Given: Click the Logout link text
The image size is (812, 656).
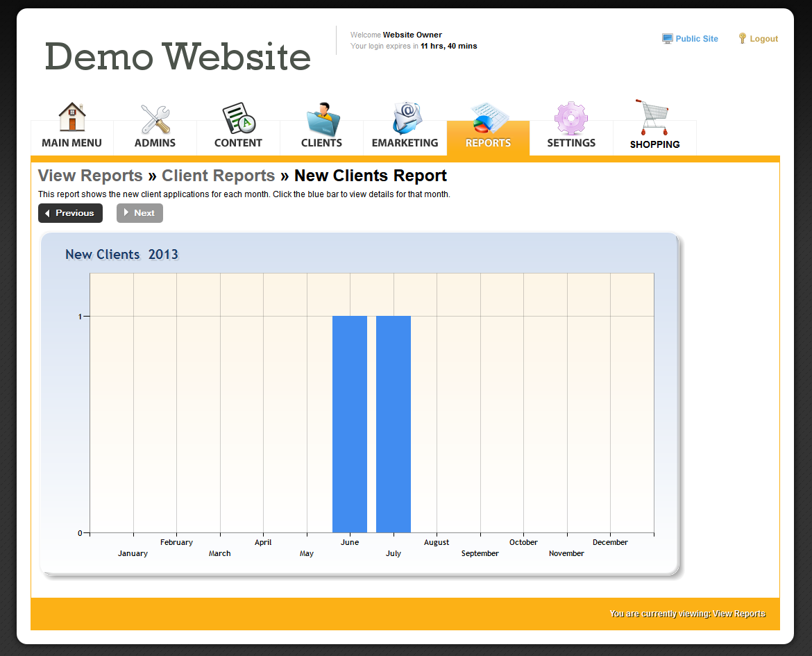Looking at the screenshot, I should 763,39.
